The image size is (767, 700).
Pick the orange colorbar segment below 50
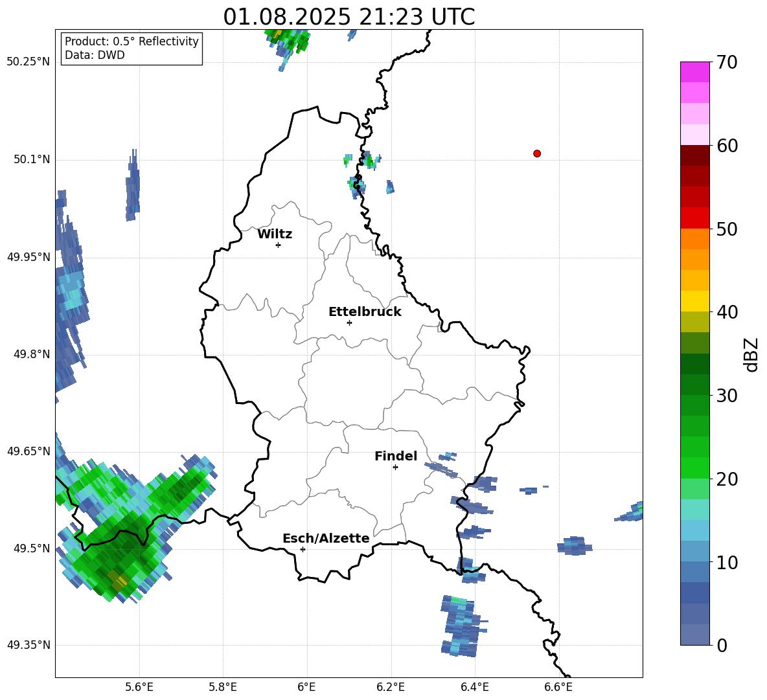(x=694, y=239)
